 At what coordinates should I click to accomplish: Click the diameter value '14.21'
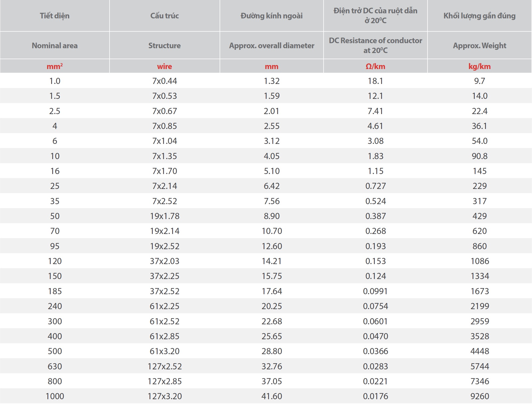[272, 261]
